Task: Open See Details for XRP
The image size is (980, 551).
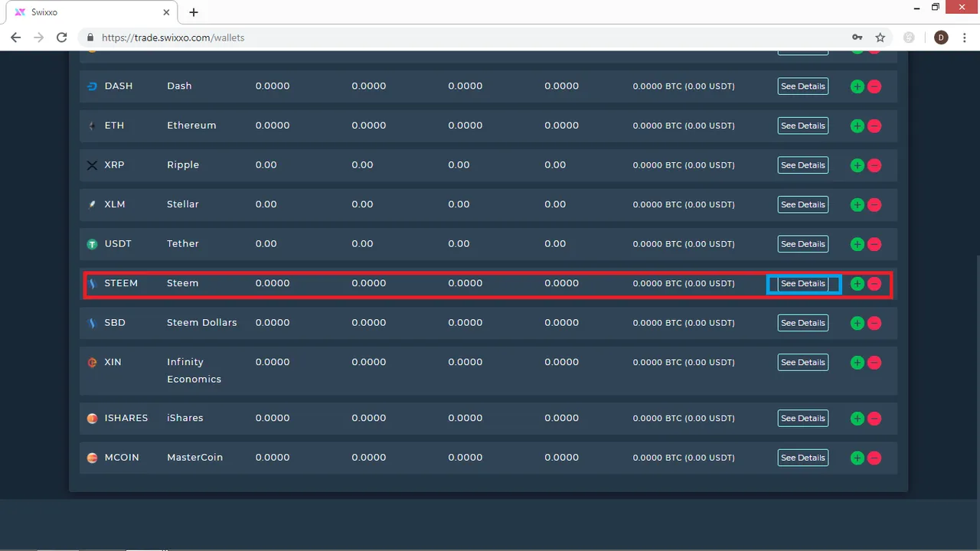Action: tap(803, 165)
